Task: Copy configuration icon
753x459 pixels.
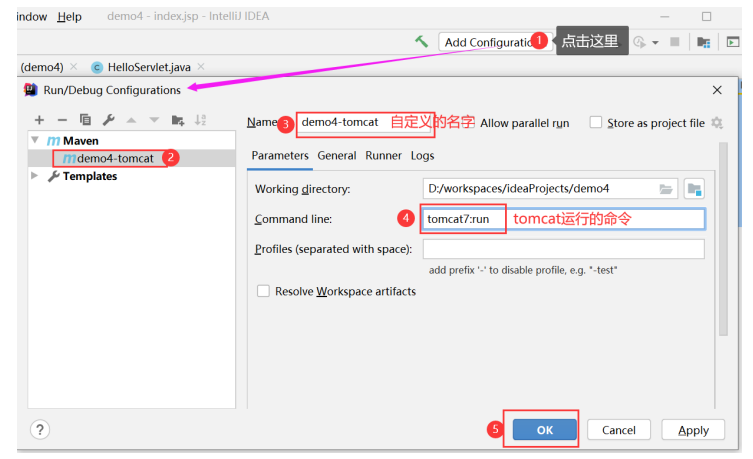Action: pos(85,120)
